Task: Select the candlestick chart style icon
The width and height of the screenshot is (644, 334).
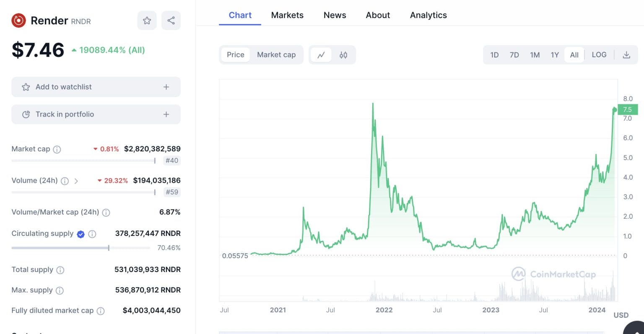Action: tap(343, 54)
